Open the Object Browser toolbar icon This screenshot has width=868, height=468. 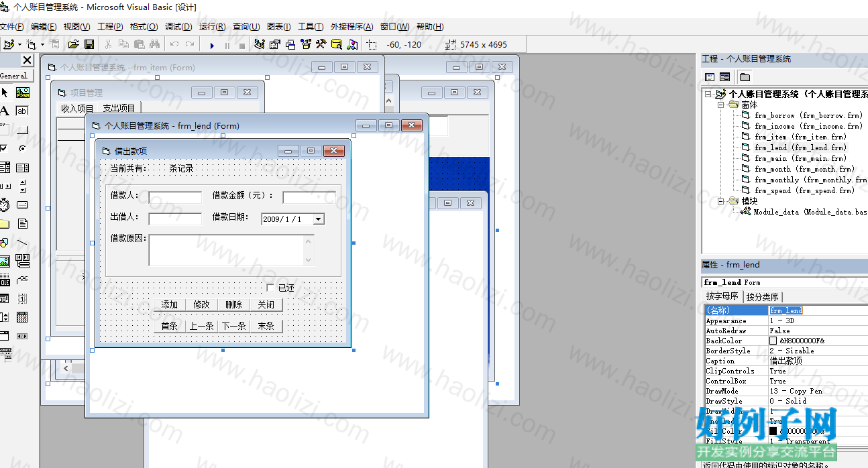[306, 44]
